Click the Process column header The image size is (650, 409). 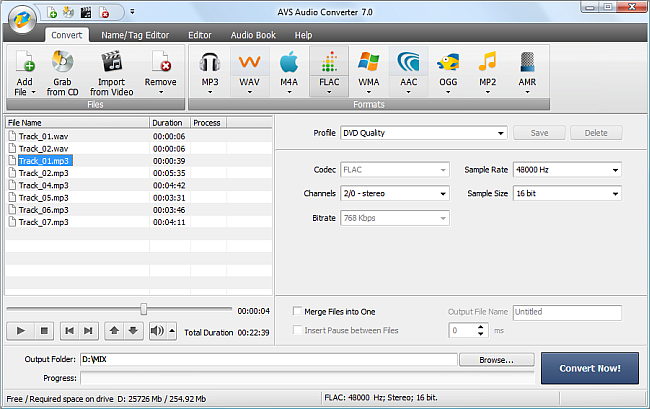(209, 123)
